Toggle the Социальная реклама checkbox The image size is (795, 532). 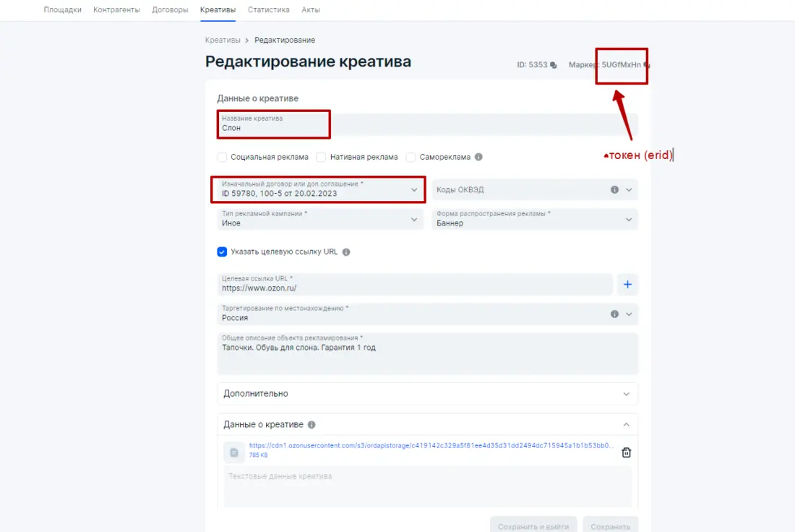[222, 158]
